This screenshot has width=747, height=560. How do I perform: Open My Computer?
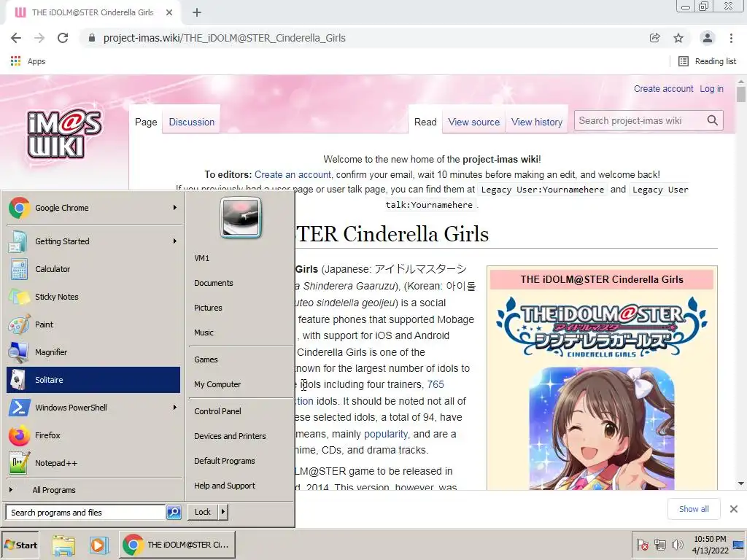pyautogui.click(x=217, y=384)
